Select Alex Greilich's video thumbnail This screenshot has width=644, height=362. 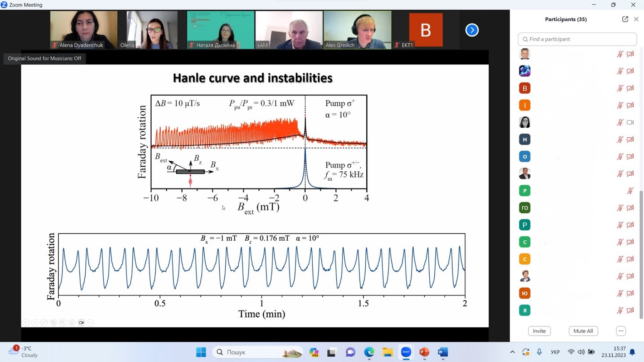pyautogui.click(x=357, y=30)
